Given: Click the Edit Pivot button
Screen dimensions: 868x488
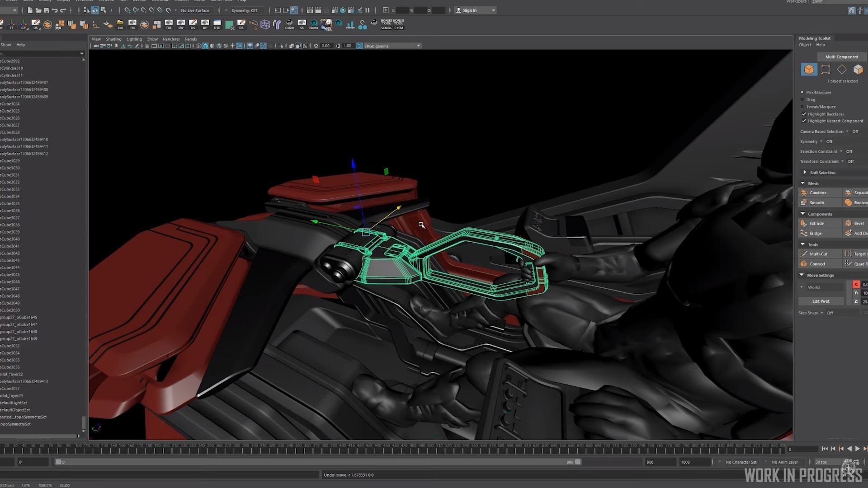Looking at the screenshot, I should pos(821,301).
